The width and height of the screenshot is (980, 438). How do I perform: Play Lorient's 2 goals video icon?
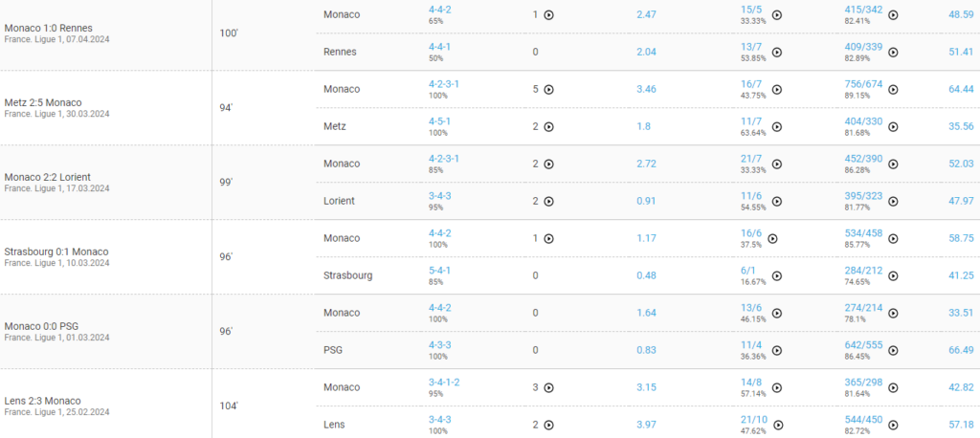tap(548, 201)
